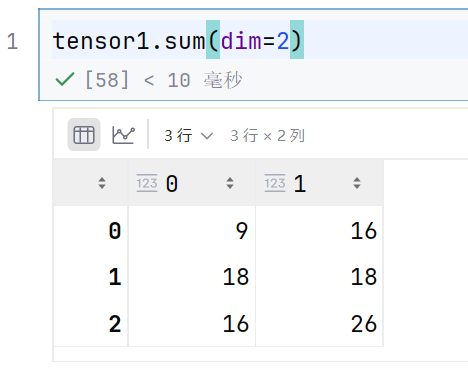The image size is (468, 385).
Task: Click column 1 numeric type icon
Action: click(x=275, y=183)
